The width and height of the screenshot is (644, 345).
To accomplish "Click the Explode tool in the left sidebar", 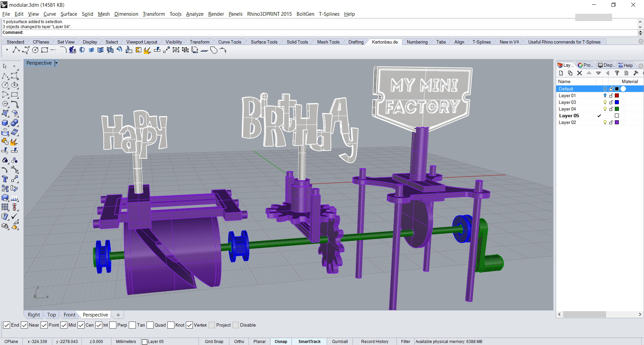I will (x=14, y=142).
